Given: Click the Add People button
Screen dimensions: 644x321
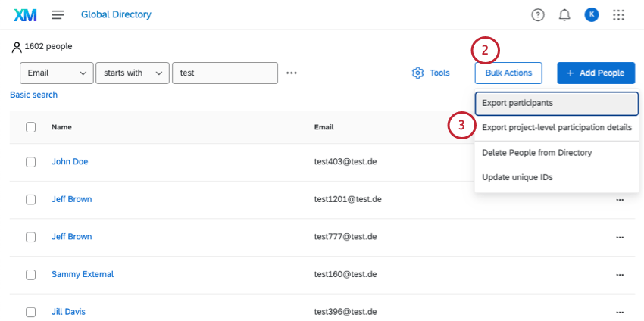Looking at the screenshot, I should 595,73.
